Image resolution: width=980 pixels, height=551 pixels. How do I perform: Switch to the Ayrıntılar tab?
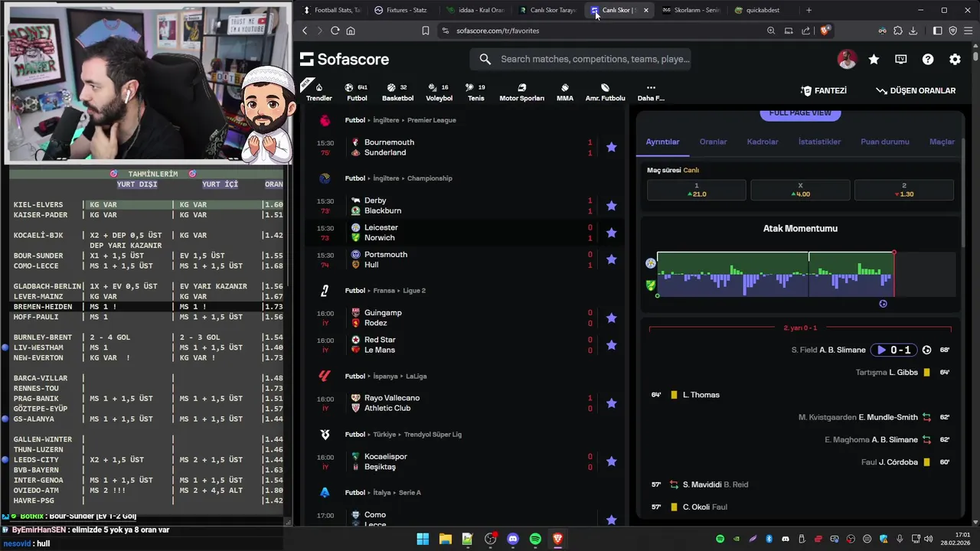coord(662,142)
